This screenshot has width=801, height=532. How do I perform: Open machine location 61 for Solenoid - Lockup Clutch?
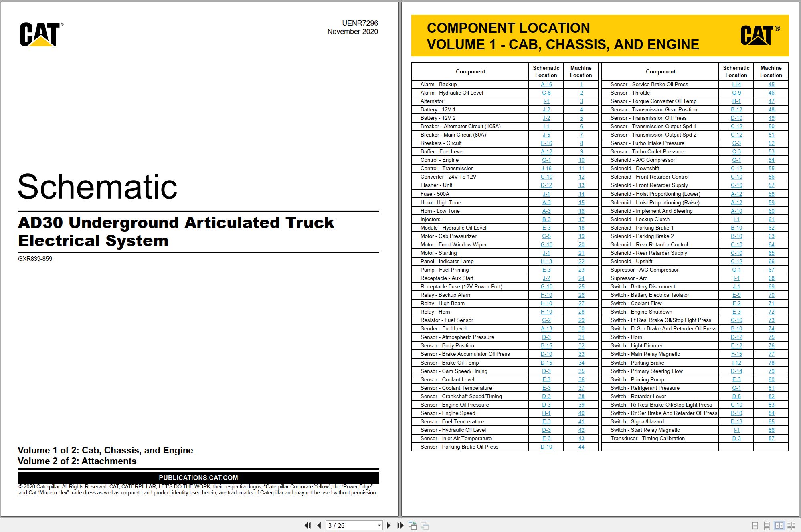pyautogui.click(x=771, y=219)
